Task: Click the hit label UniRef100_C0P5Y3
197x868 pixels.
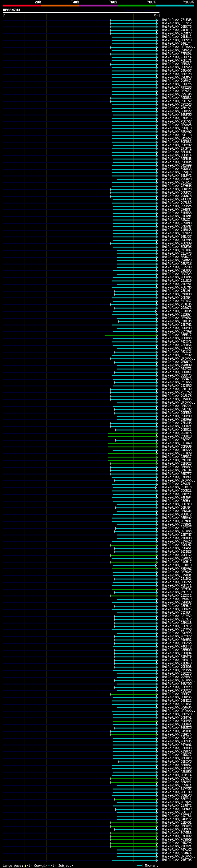Action: [177, 40]
